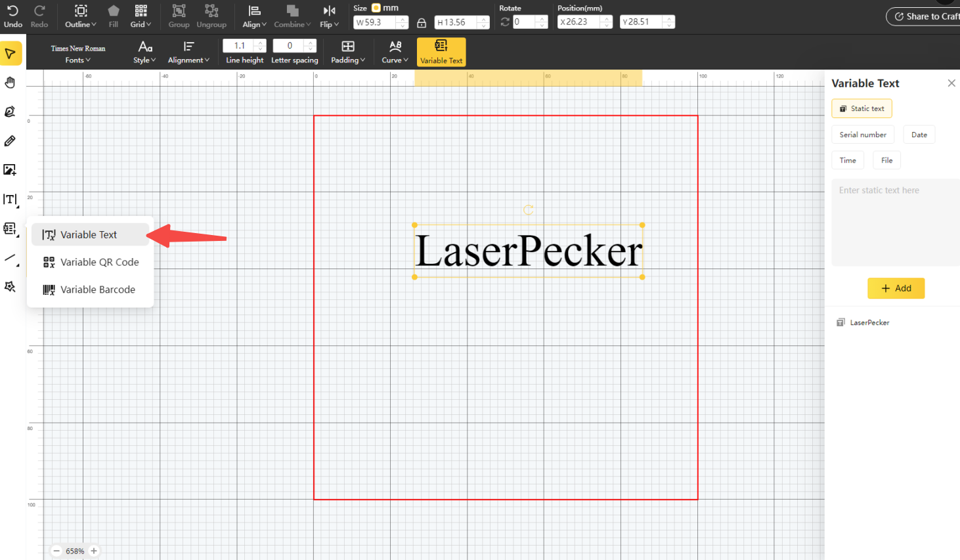Click the Share to Craft button
This screenshot has width=960, height=560.
tap(923, 16)
